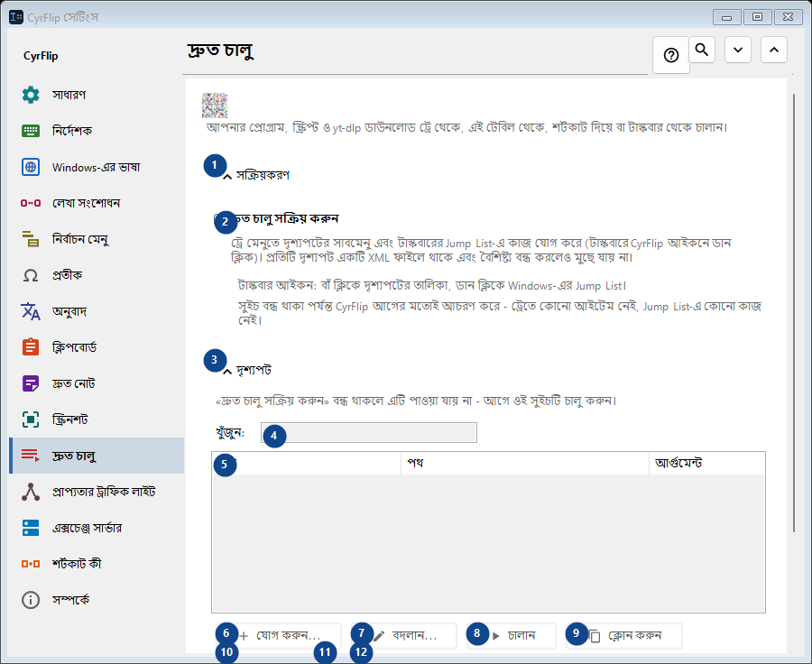Screen dimensions: 812x664
Task: Click the vertical scrollbar of settings page
Action: (794, 312)
